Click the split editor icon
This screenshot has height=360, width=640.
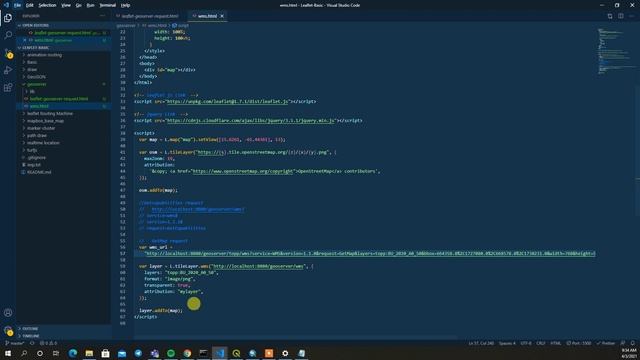[x=620, y=16]
